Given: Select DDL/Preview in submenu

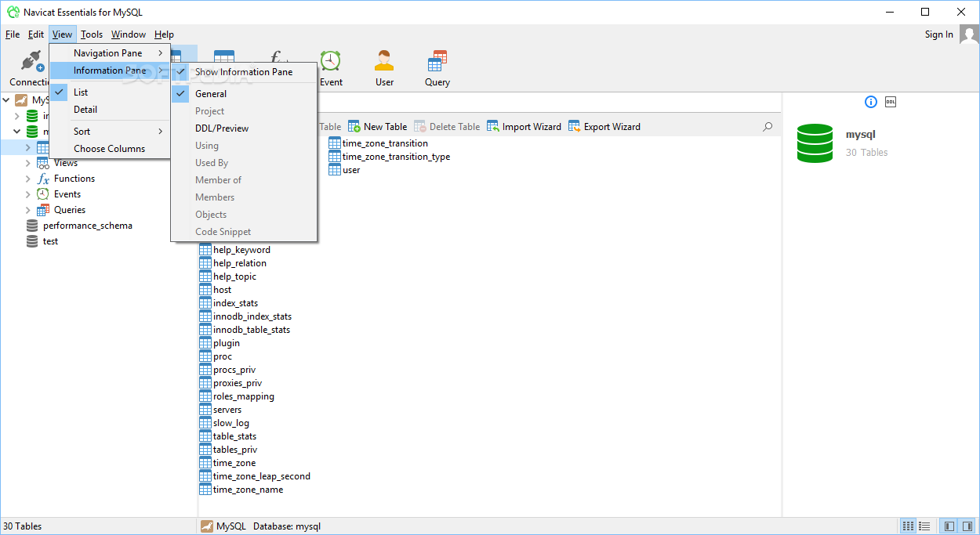Looking at the screenshot, I should pyautogui.click(x=244, y=128).
